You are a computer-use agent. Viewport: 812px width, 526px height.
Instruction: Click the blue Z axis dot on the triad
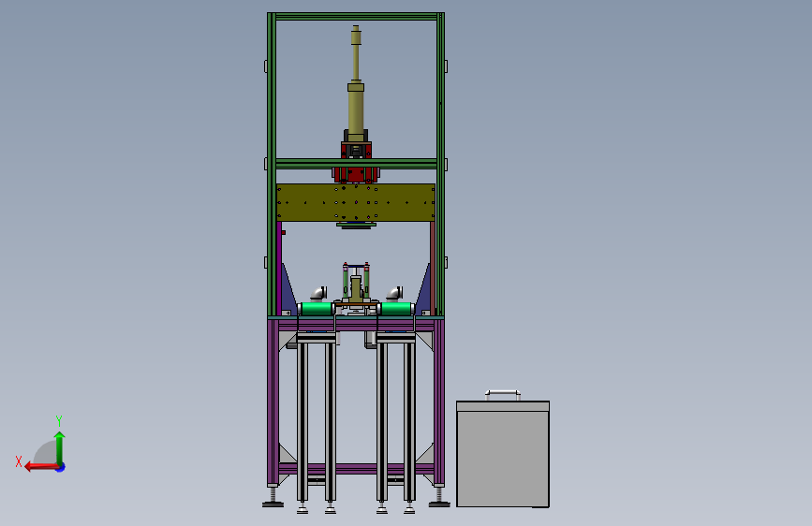61,467
